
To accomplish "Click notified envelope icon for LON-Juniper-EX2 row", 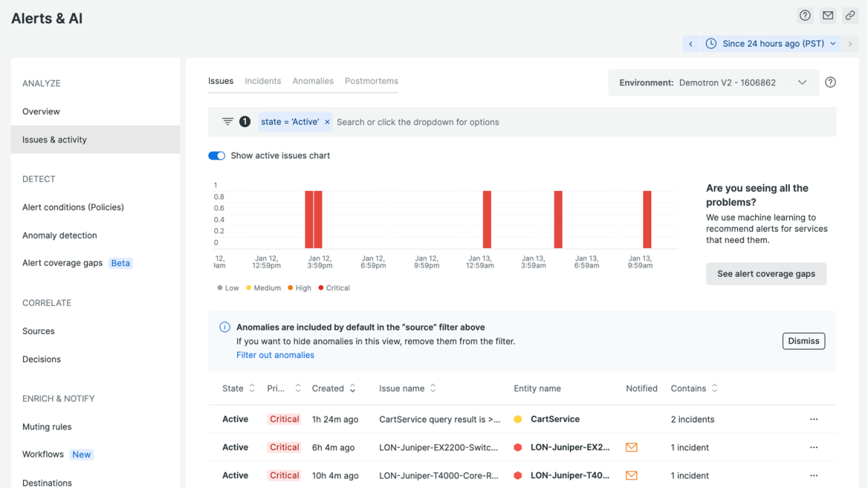I will pos(631,448).
